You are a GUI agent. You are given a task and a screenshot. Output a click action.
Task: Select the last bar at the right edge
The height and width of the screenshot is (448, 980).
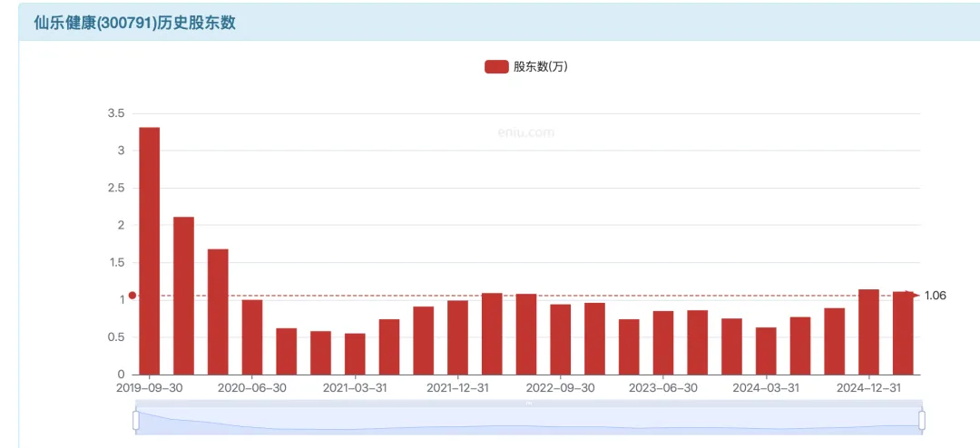click(x=903, y=334)
